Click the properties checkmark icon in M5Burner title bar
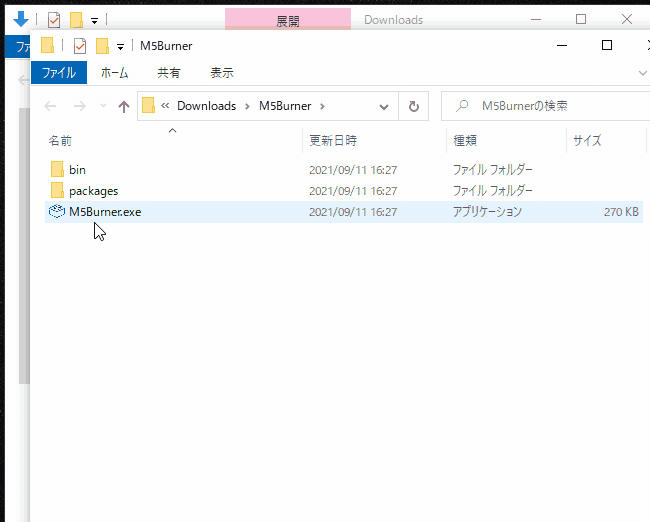650x522 pixels. 80,46
